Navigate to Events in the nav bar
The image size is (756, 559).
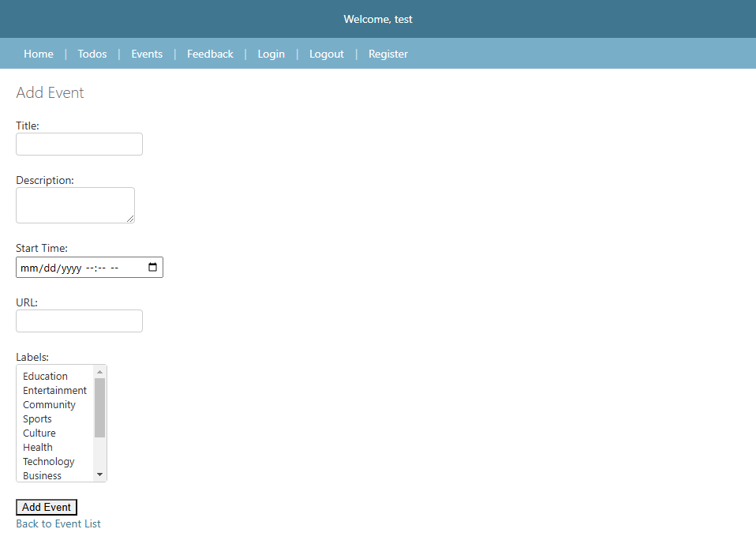[147, 54]
